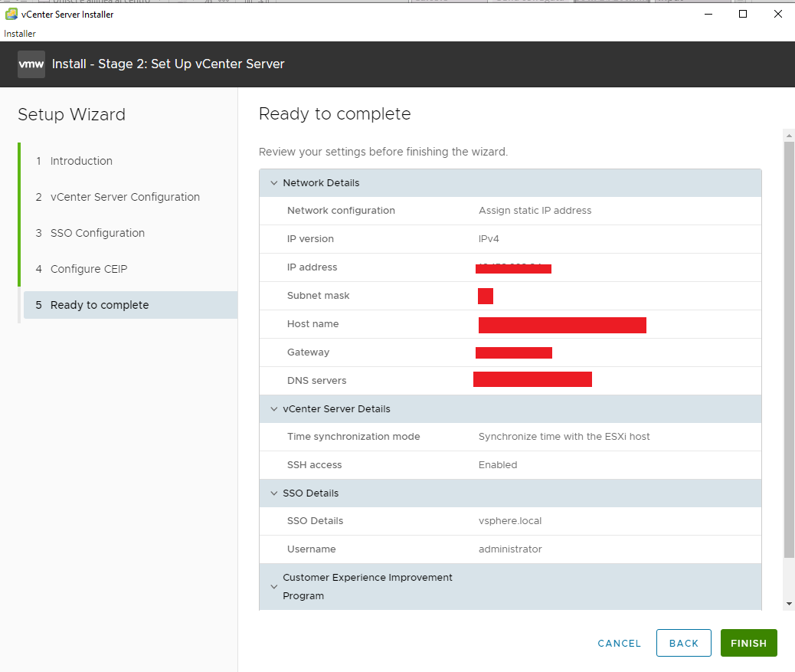Click the 'IP address' label
The image size is (795, 672).
point(312,267)
